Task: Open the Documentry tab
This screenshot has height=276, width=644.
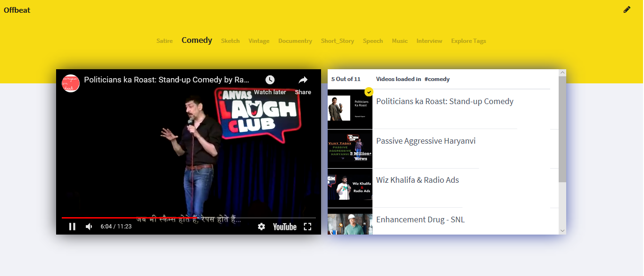Action: (x=295, y=41)
